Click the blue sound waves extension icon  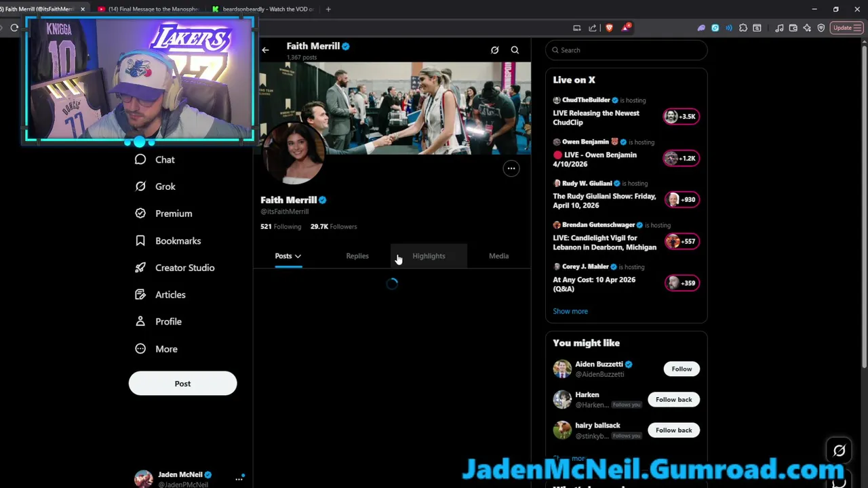729,28
